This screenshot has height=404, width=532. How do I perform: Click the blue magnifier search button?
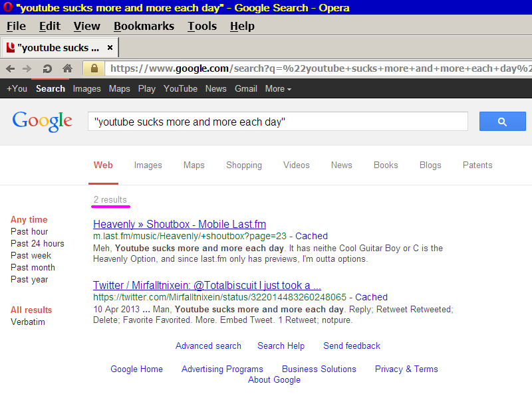coord(503,122)
